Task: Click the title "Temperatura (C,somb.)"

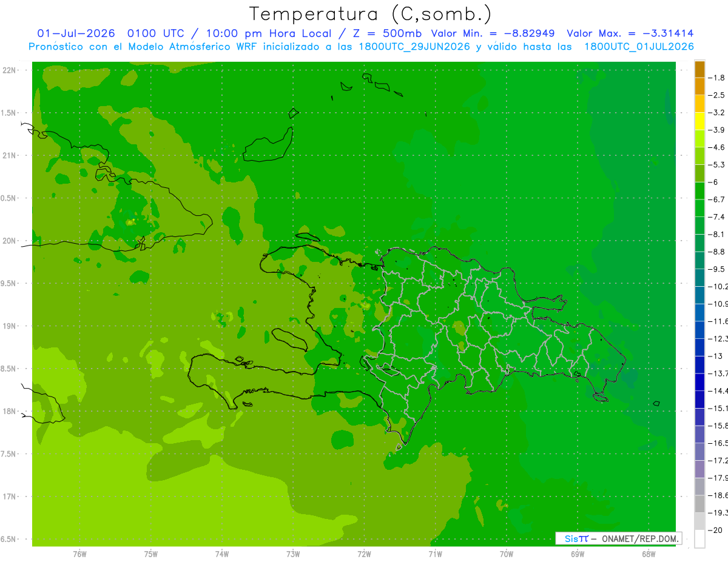Action: click(x=371, y=14)
